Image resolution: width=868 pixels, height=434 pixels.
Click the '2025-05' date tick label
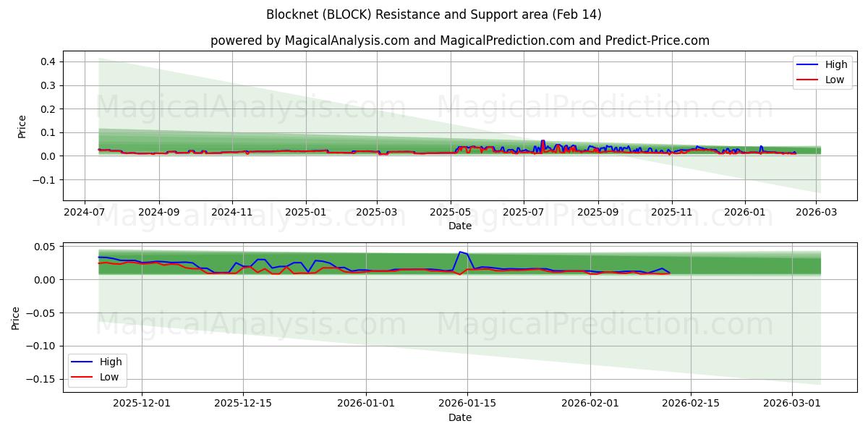[451, 213]
